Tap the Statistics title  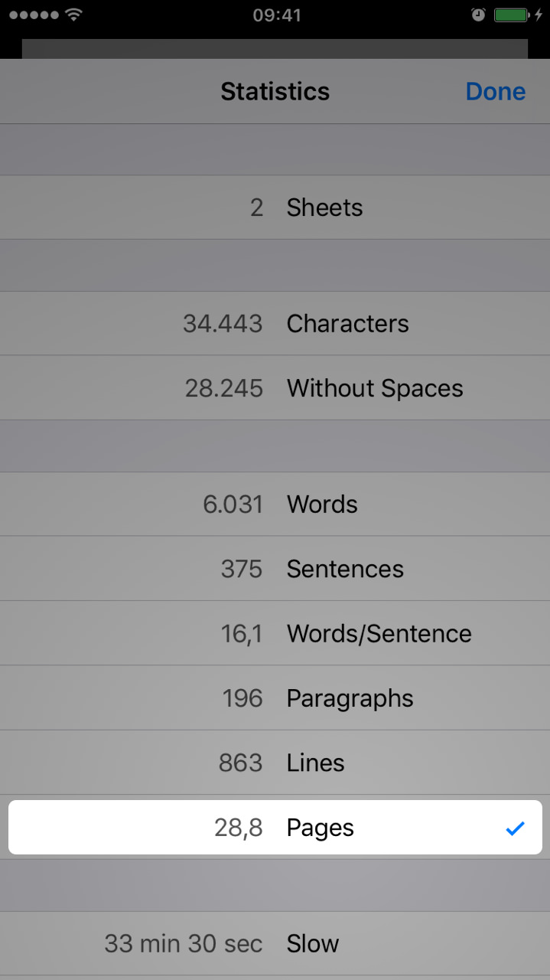click(275, 92)
